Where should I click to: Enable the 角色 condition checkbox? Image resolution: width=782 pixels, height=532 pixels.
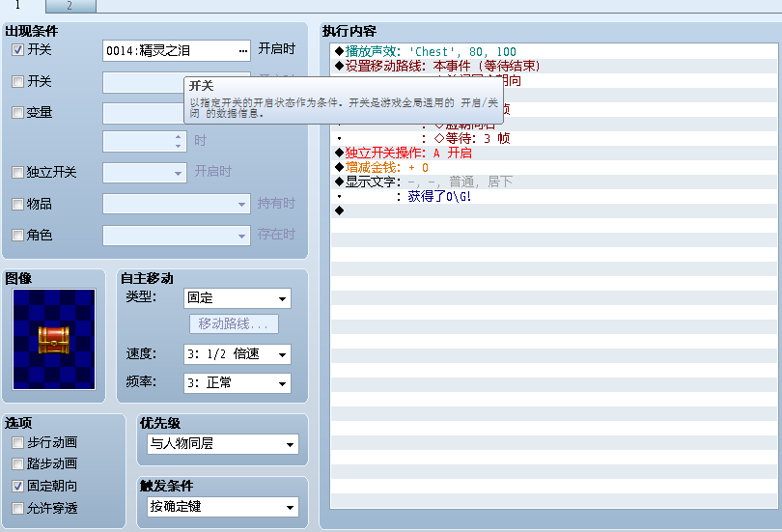18,235
